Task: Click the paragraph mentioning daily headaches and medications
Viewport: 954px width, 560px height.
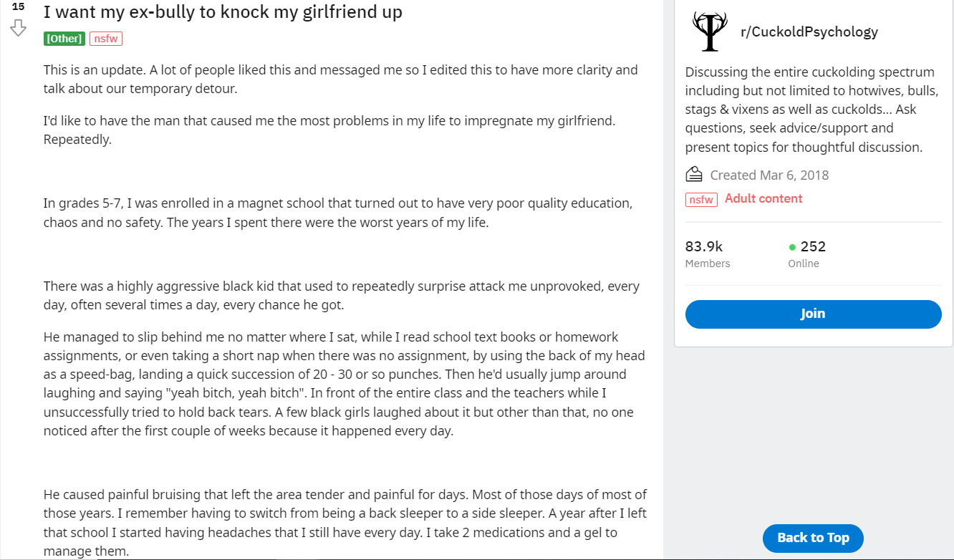Action: (x=345, y=523)
